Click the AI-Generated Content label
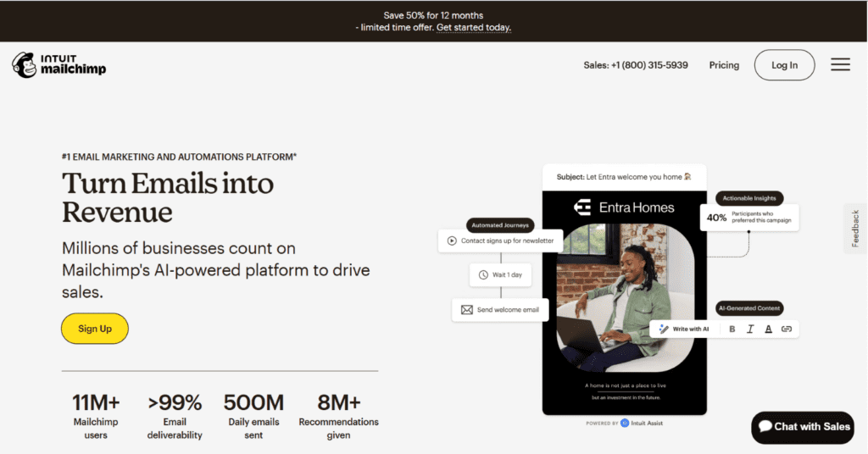Screen dimensions: 868x454 click(x=749, y=308)
